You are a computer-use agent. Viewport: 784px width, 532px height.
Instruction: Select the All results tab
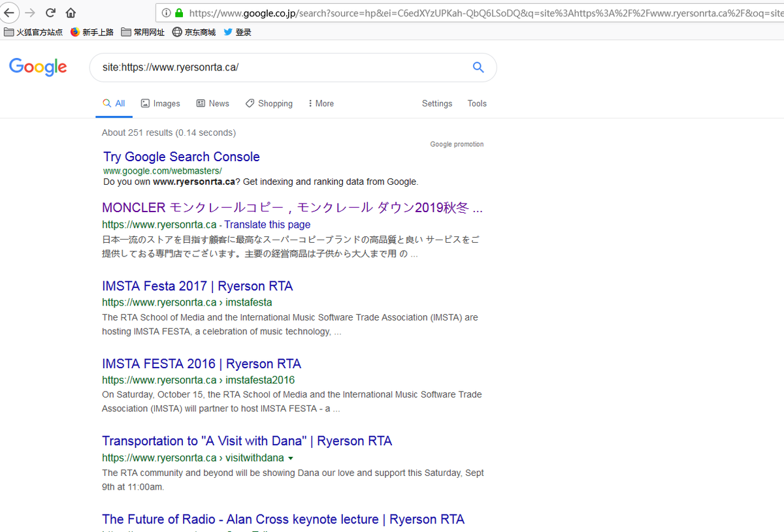114,103
